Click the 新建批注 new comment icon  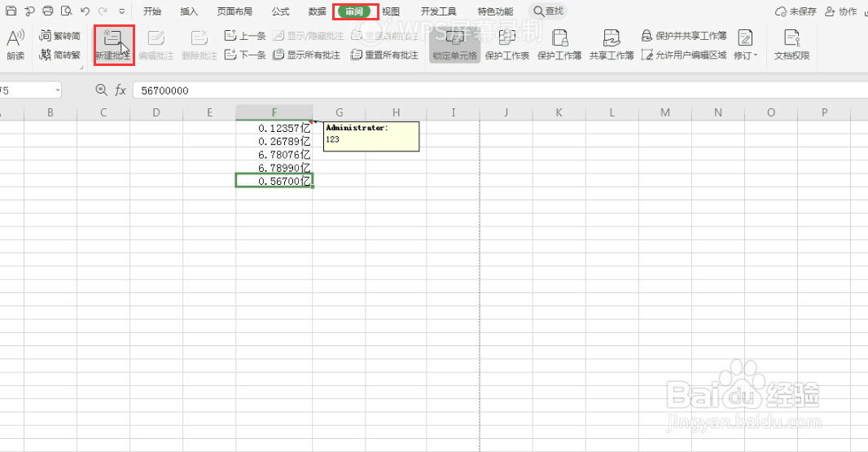pos(113,44)
